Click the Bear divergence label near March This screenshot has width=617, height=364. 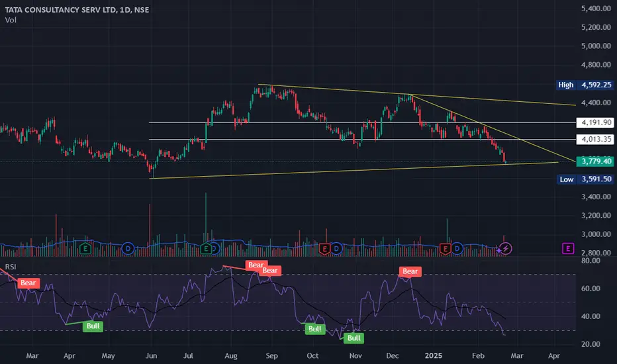[28, 283]
